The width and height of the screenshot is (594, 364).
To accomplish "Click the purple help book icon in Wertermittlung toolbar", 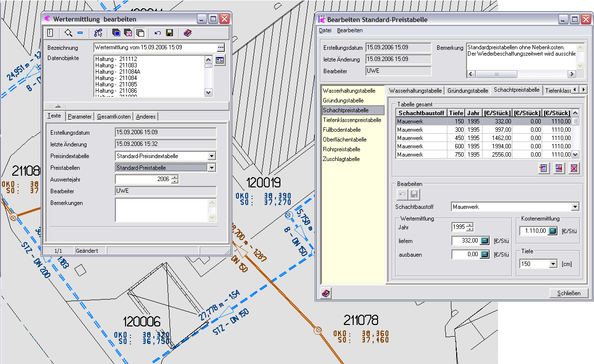I will click(188, 33).
